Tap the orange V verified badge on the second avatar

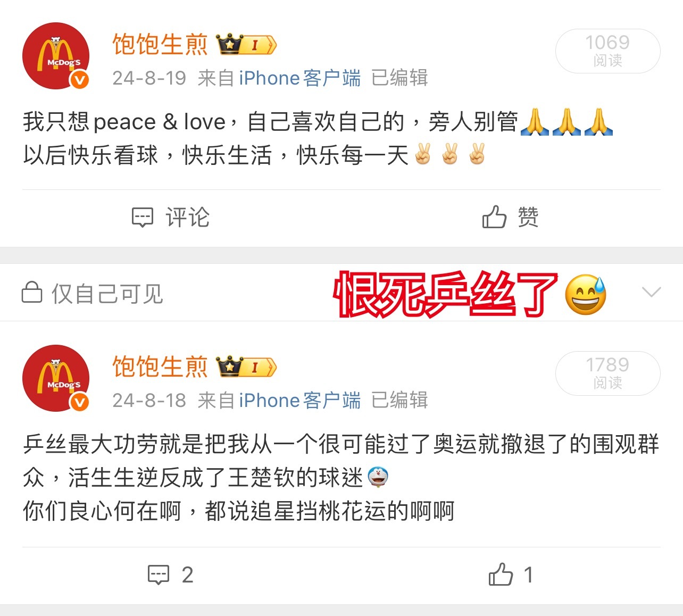80,402
